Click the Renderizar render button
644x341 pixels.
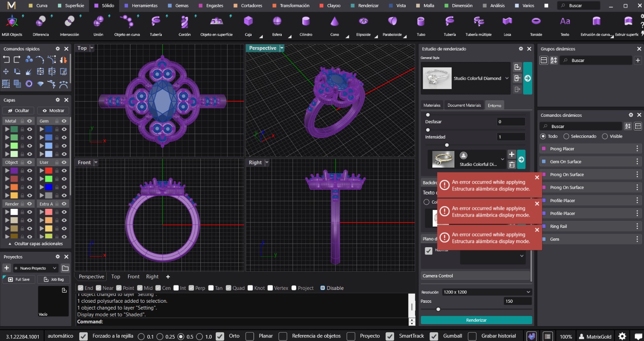(x=477, y=320)
